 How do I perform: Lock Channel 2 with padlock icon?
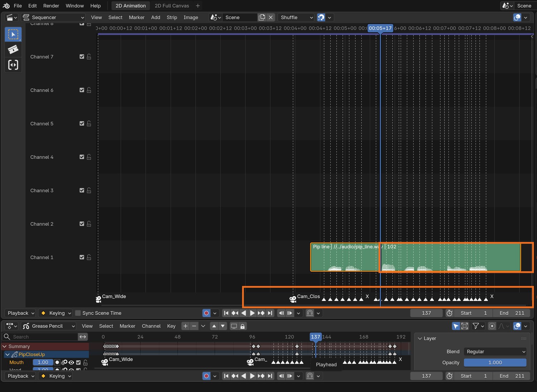(x=89, y=224)
